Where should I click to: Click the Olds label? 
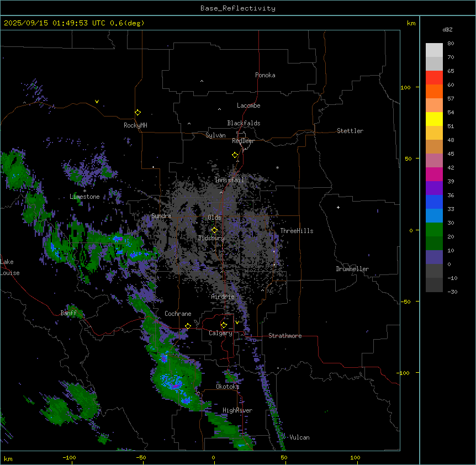coord(214,218)
